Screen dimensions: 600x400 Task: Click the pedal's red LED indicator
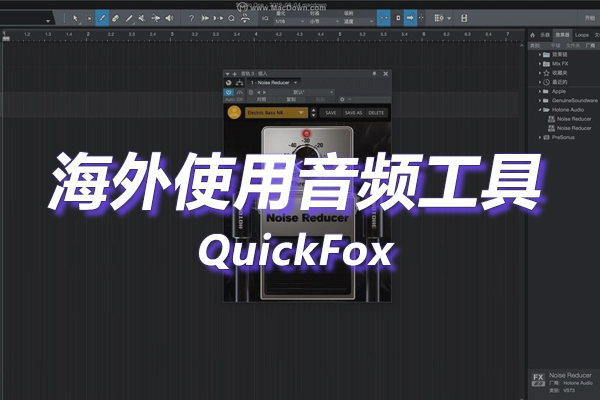(307, 133)
